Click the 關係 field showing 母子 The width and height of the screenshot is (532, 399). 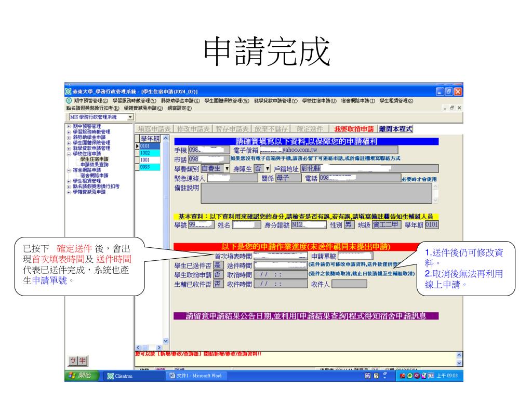pos(288,178)
